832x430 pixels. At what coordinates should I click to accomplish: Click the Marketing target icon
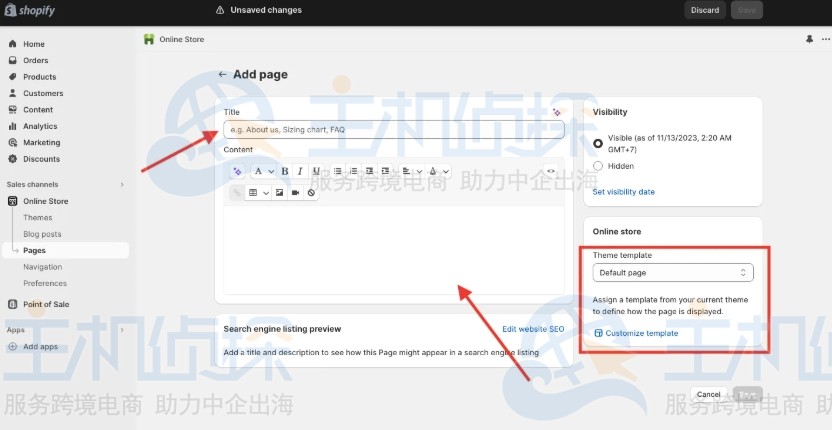tap(13, 143)
